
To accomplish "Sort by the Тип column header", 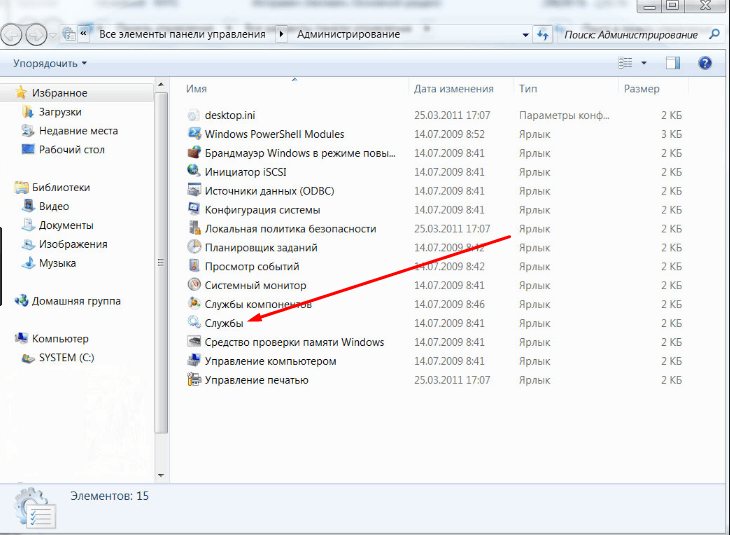I will tap(528, 88).
